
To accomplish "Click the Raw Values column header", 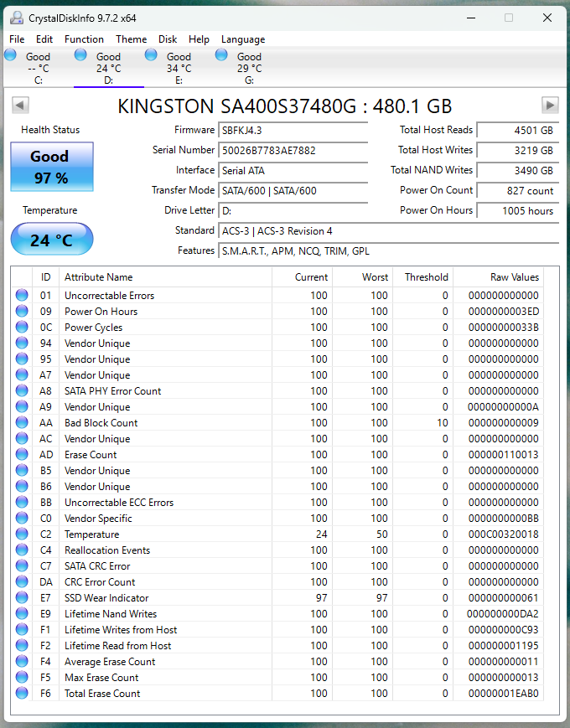I will click(x=514, y=277).
